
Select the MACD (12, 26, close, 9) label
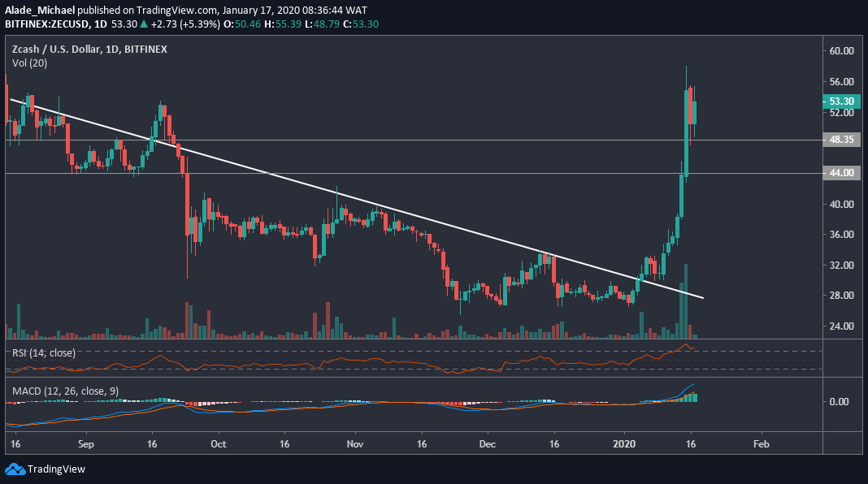point(64,390)
